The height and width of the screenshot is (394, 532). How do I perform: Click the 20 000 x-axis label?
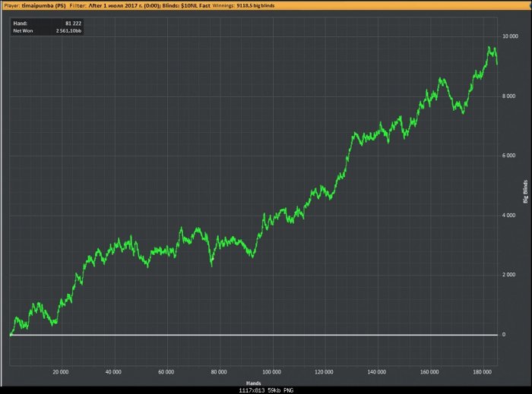pyautogui.click(x=61, y=372)
